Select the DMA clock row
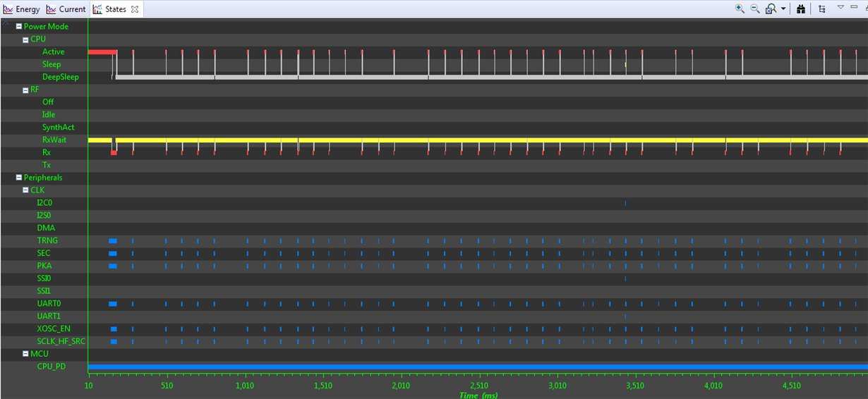 click(x=46, y=228)
